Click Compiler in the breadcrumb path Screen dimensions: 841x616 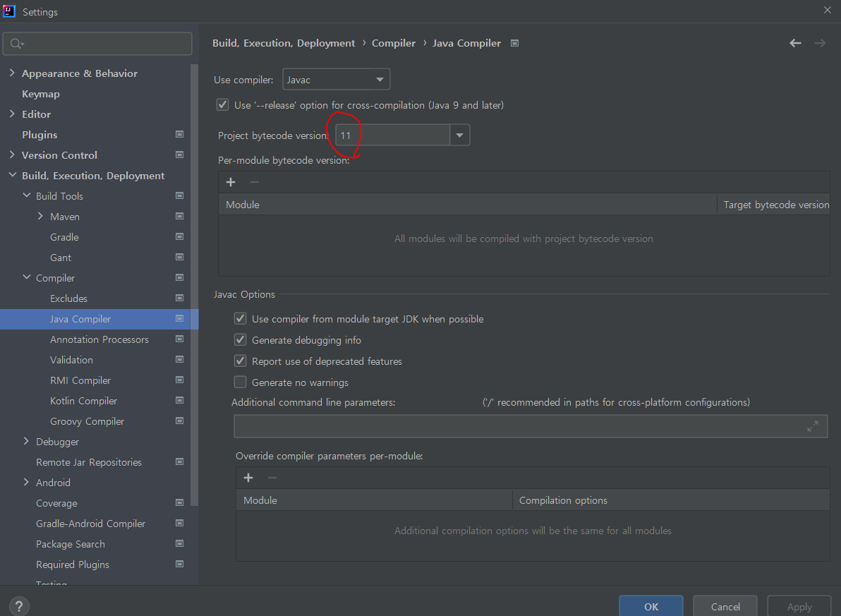point(394,43)
